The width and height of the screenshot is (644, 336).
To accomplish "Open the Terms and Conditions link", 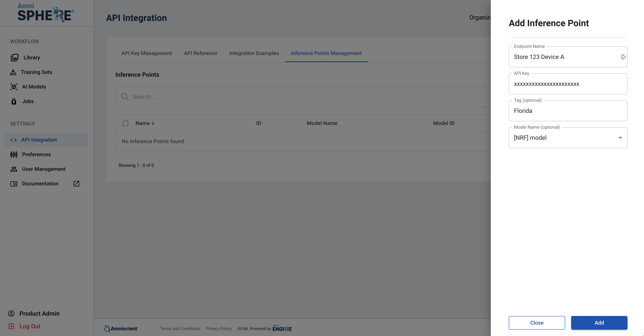I will (180, 329).
